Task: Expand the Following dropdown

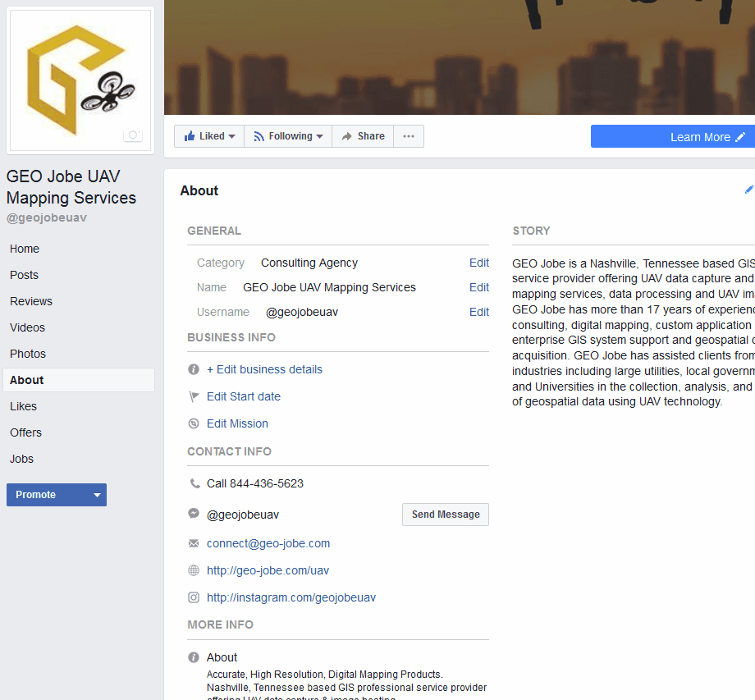Action: click(x=288, y=136)
